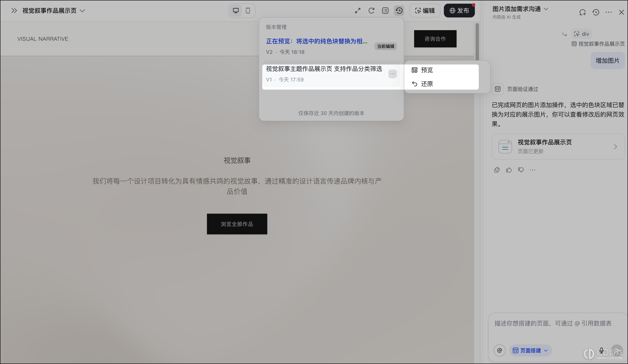Click the 版本管理 heading
Image resolution: width=628 pixels, height=364 pixels.
[276, 27]
